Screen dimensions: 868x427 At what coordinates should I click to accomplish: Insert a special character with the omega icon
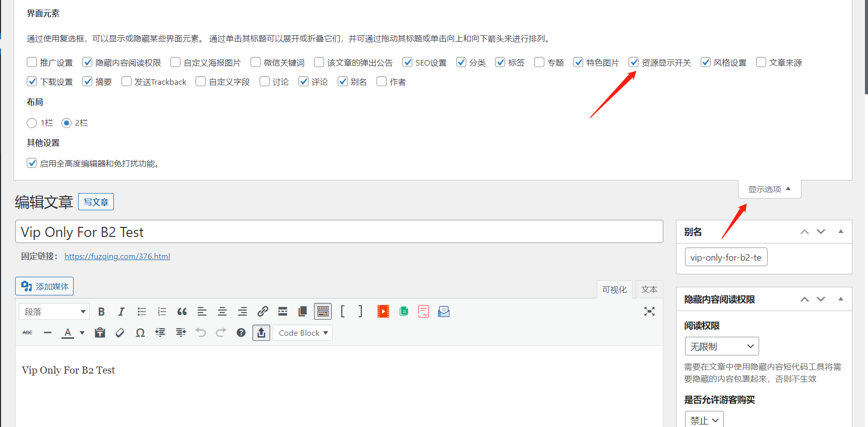(140, 333)
